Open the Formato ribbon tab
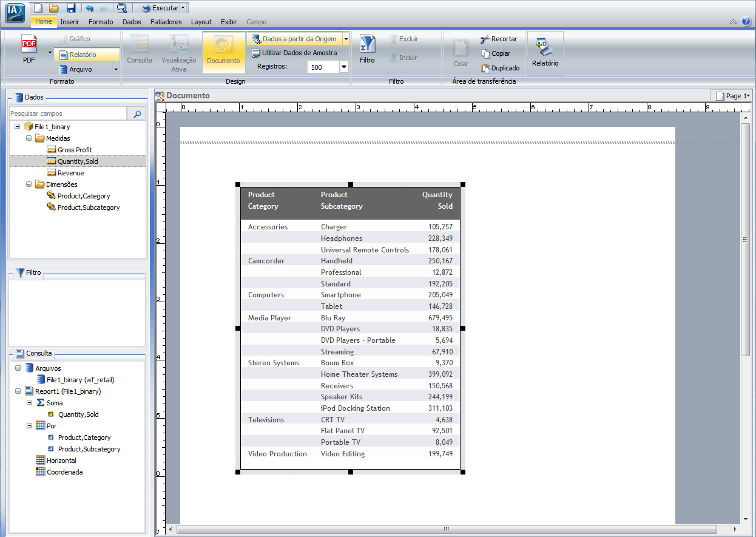The image size is (756, 537). coord(101,22)
